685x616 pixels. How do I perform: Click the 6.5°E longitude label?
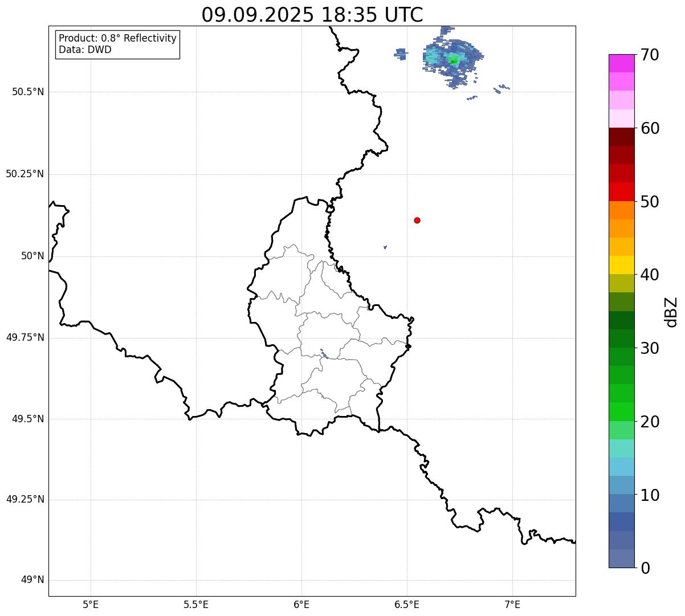point(407,604)
